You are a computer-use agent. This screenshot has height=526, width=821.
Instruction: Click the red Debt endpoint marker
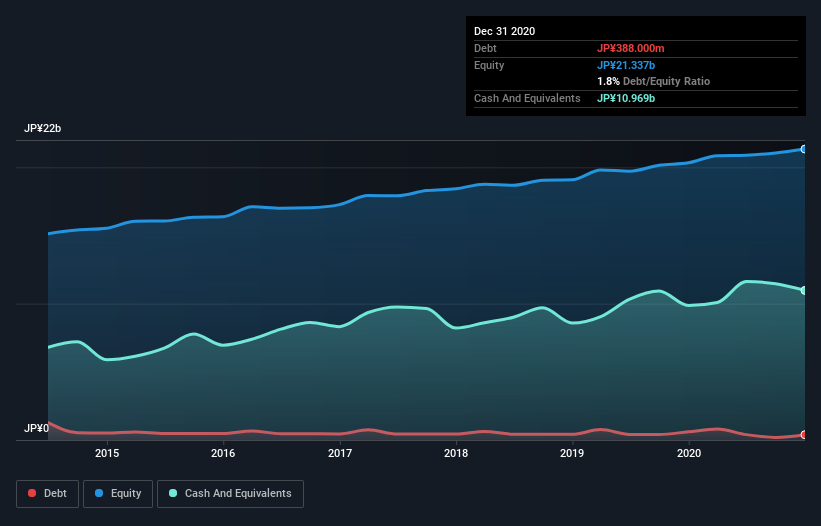click(803, 434)
